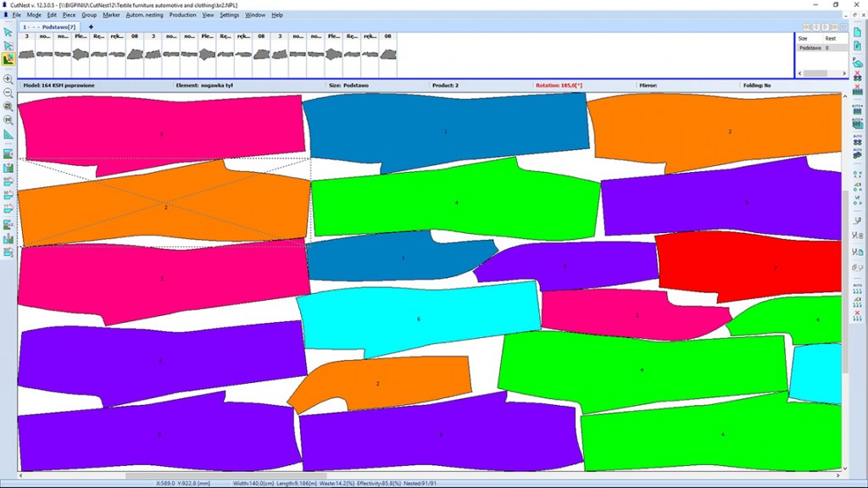Activate the highlighted marker editing tool

click(8, 59)
